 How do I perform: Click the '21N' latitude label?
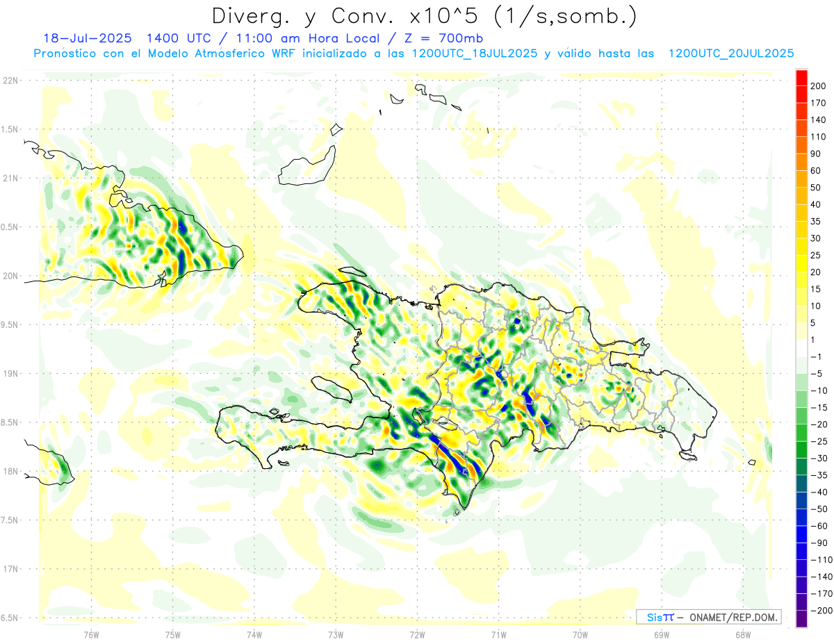coord(10,178)
